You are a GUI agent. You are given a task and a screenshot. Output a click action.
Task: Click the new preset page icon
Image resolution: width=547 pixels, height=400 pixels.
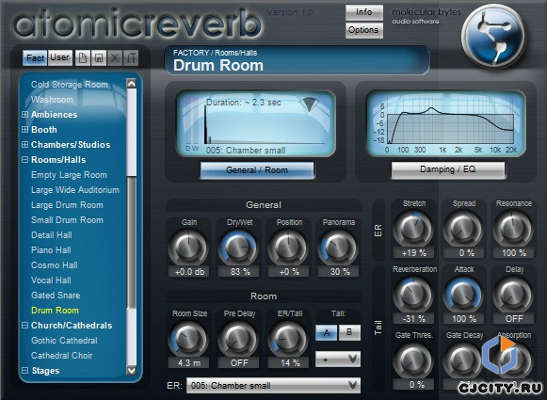coord(83,58)
